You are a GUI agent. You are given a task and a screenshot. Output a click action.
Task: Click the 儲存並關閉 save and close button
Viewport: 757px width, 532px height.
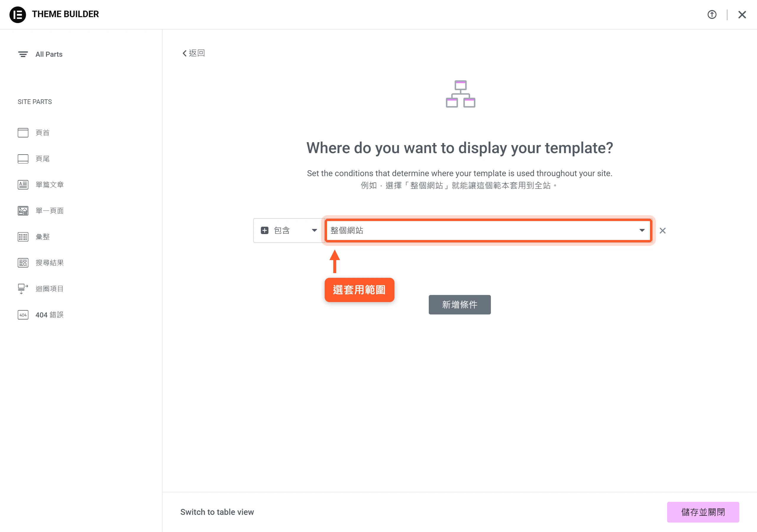click(x=703, y=512)
